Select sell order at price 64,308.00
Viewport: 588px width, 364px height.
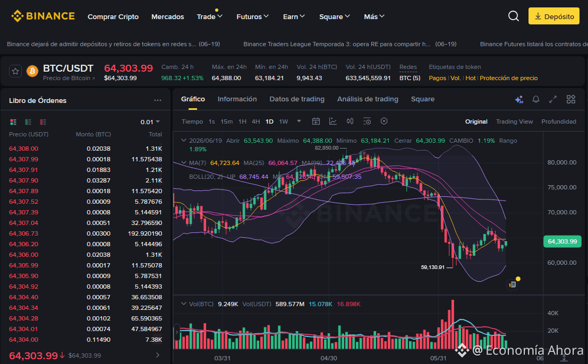click(x=86, y=149)
